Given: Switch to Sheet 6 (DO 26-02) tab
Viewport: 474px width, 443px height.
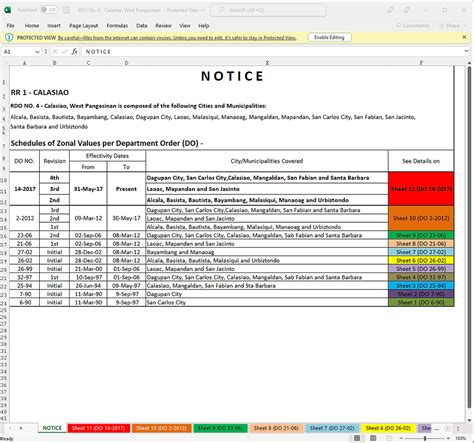Looking at the screenshot, I should point(388,428).
